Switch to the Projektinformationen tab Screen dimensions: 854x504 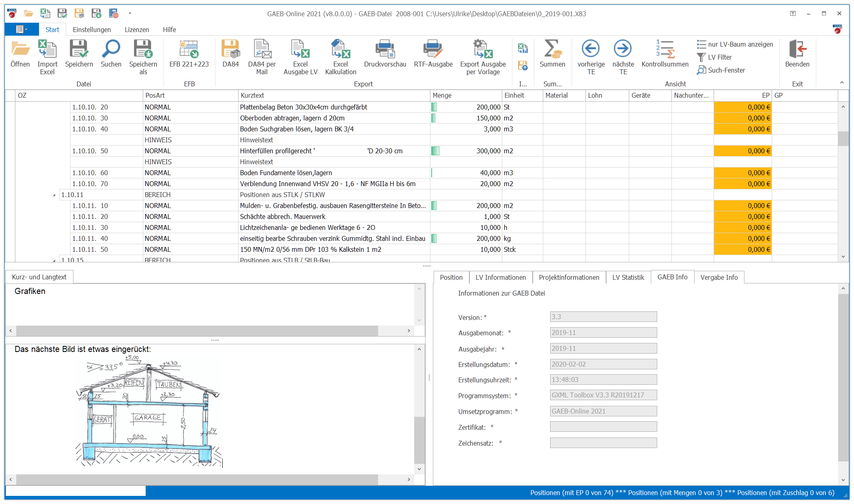569,277
